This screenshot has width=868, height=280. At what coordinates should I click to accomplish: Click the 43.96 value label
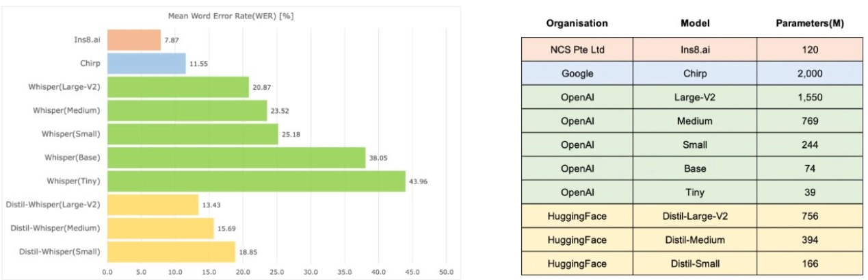419,181
